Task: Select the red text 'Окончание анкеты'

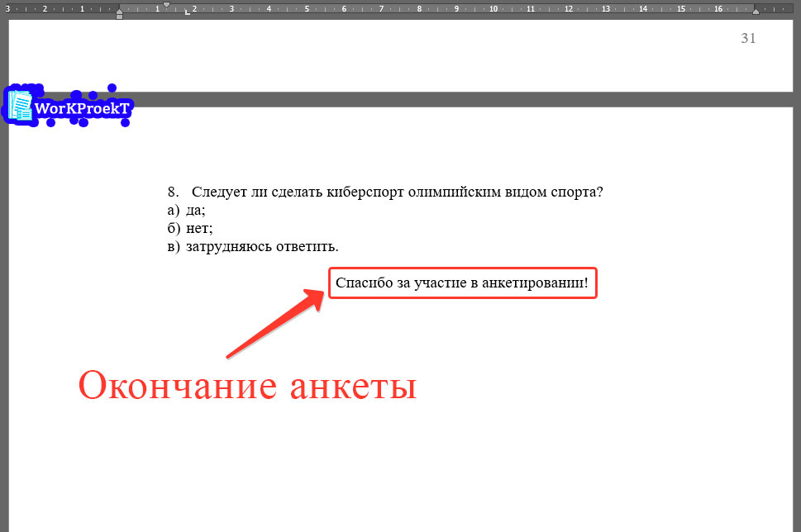Action: (x=246, y=385)
